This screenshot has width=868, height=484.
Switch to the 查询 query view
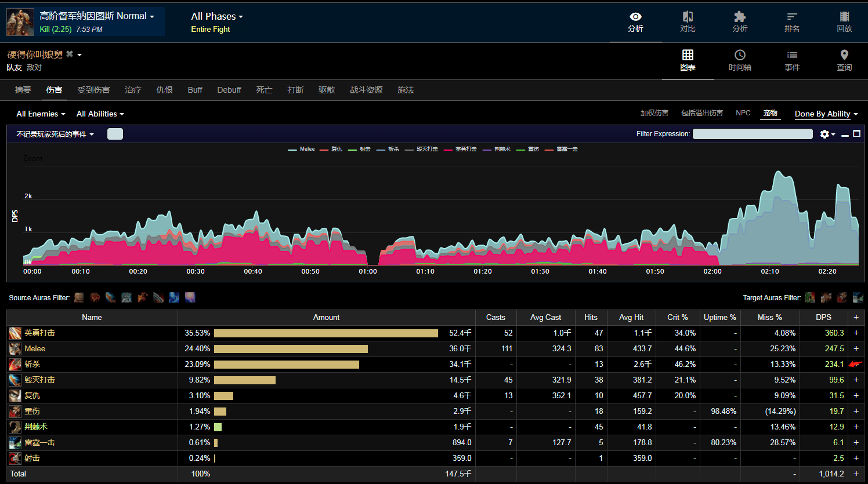(844, 61)
